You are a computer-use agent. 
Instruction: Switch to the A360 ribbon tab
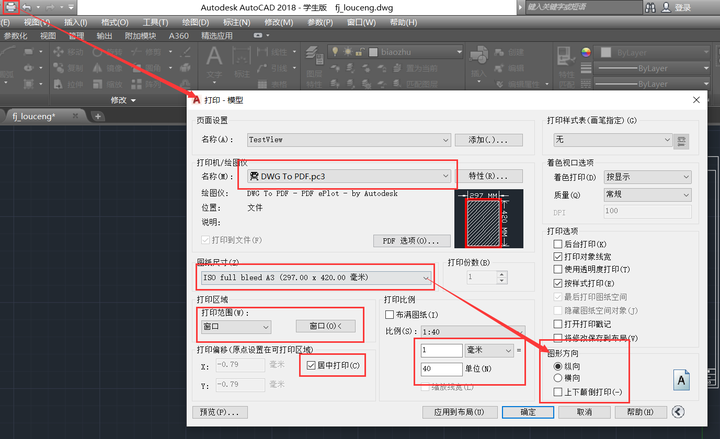[x=179, y=36]
